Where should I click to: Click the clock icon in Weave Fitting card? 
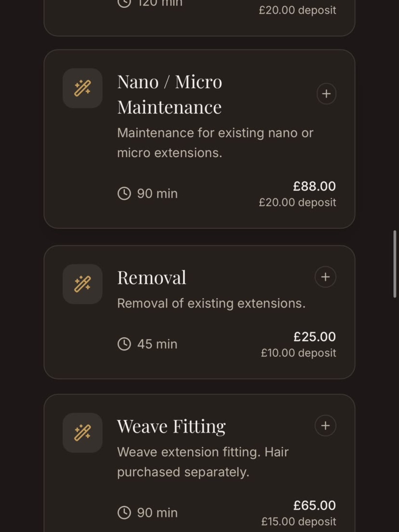pos(124,513)
